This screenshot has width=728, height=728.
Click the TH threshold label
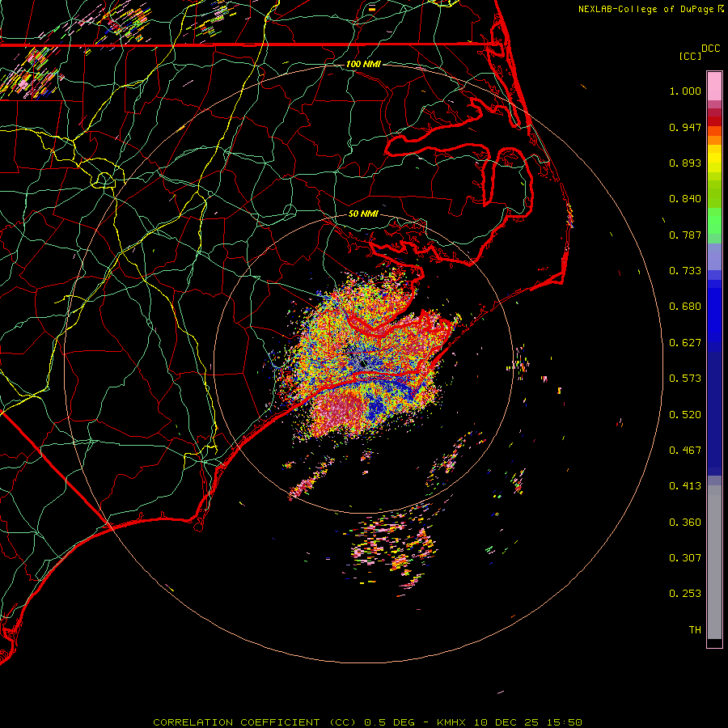(x=694, y=629)
